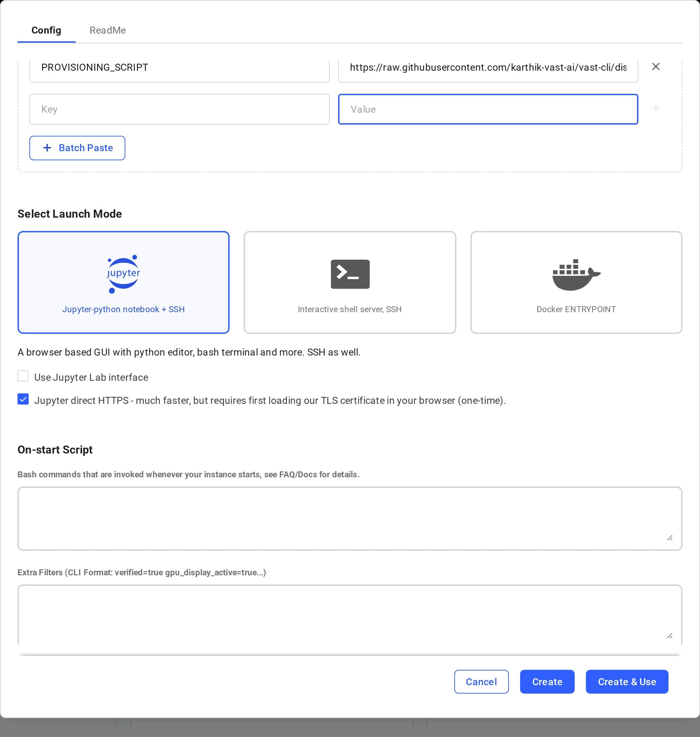Grab On-start Script textarea resize handle
700x737 pixels.
670,538
